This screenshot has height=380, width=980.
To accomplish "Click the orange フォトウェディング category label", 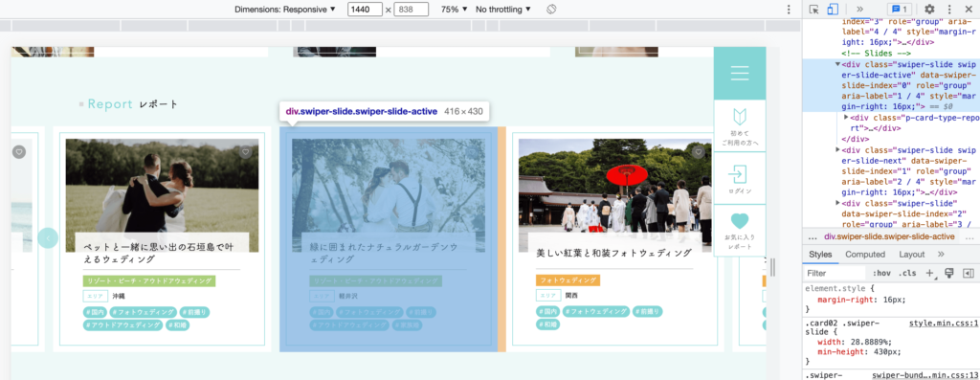I will [x=568, y=280].
